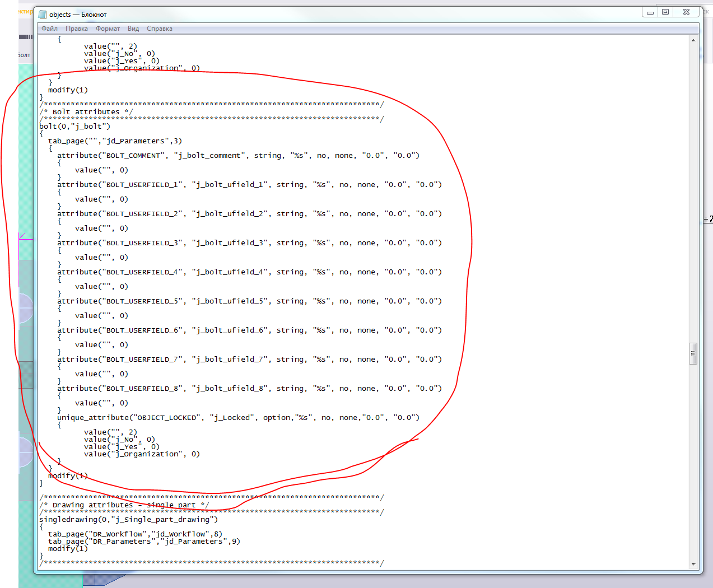
Task: Click the BOLT_USERFIELD_2 attribute line
Action: coord(249,214)
